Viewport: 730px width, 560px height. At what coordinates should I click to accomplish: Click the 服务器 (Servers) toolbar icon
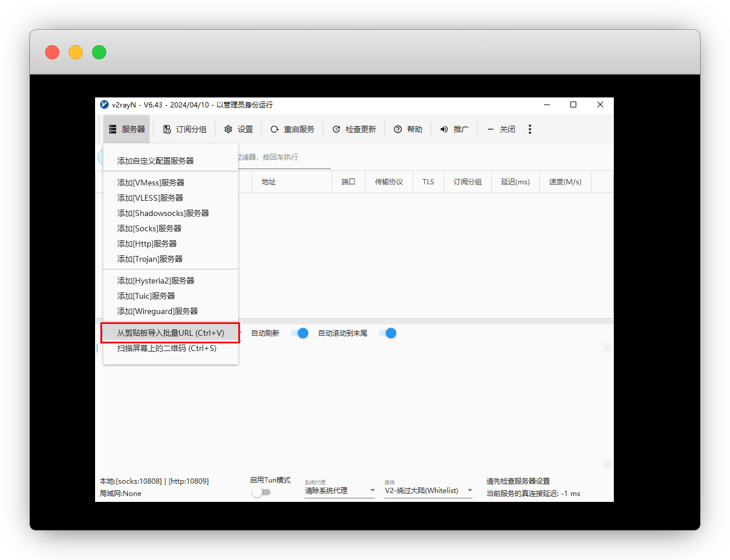pyautogui.click(x=113, y=129)
